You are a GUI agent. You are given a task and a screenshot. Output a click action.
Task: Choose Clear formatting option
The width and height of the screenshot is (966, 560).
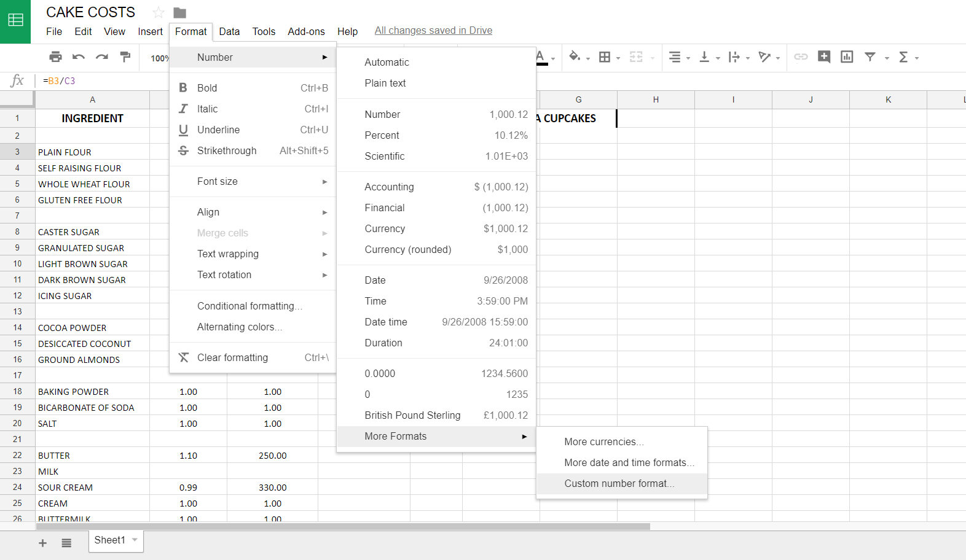point(253,358)
